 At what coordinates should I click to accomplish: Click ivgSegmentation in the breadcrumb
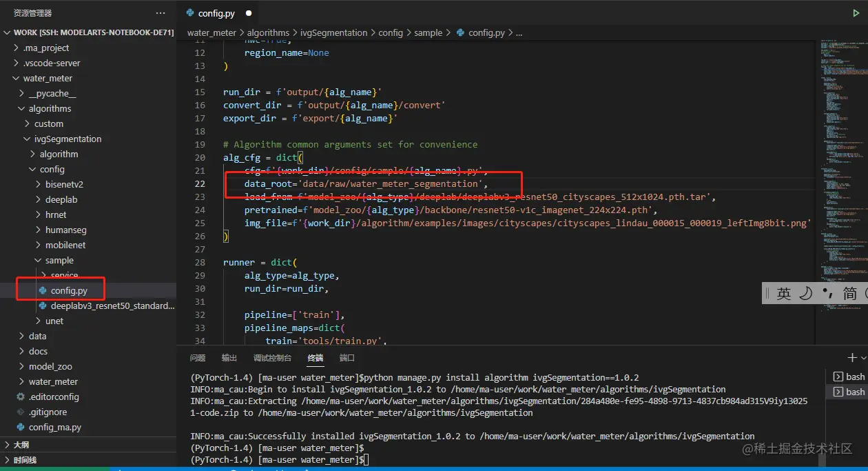point(334,32)
